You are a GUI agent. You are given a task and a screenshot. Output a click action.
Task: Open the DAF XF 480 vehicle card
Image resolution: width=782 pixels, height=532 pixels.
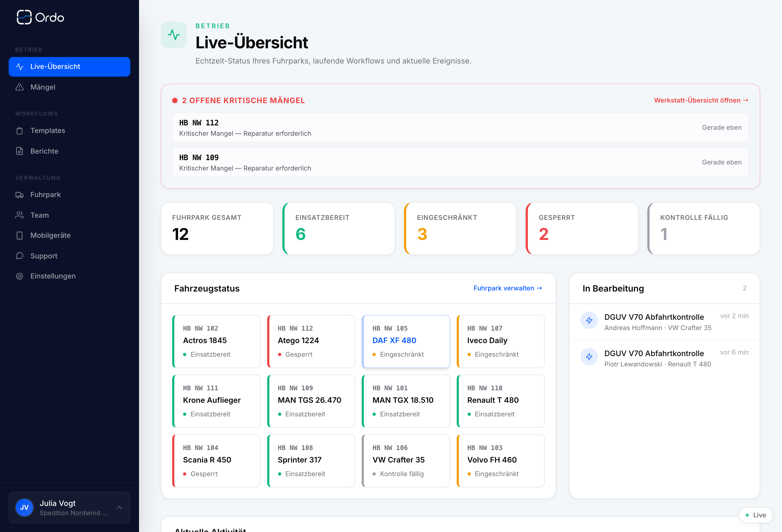click(406, 341)
